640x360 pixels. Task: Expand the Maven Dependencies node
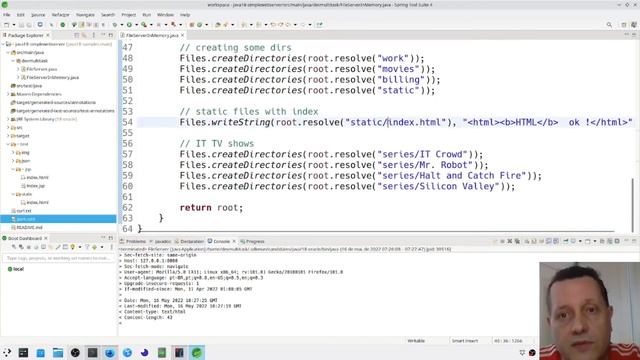8,94
